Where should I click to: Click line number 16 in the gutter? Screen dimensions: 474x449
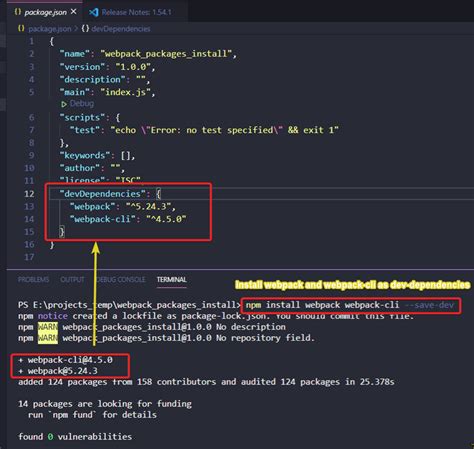(29, 244)
